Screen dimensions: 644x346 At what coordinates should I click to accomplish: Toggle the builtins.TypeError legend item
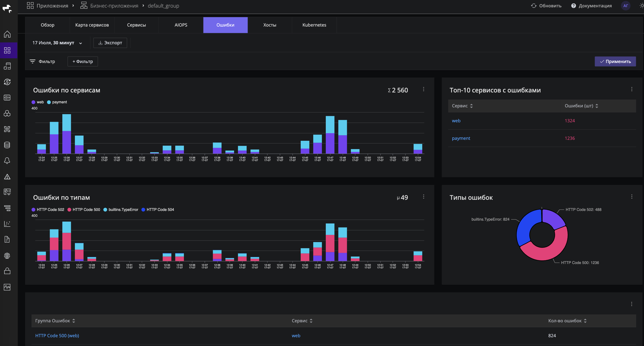121,209
